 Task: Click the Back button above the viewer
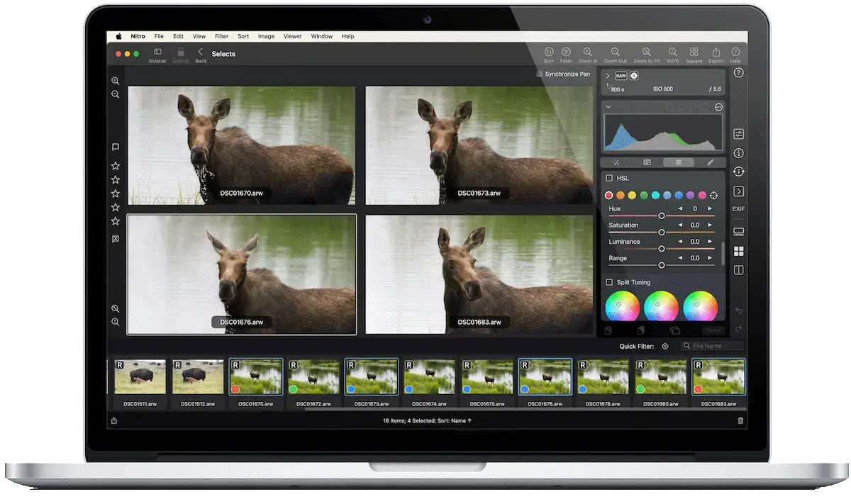point(201,54)
